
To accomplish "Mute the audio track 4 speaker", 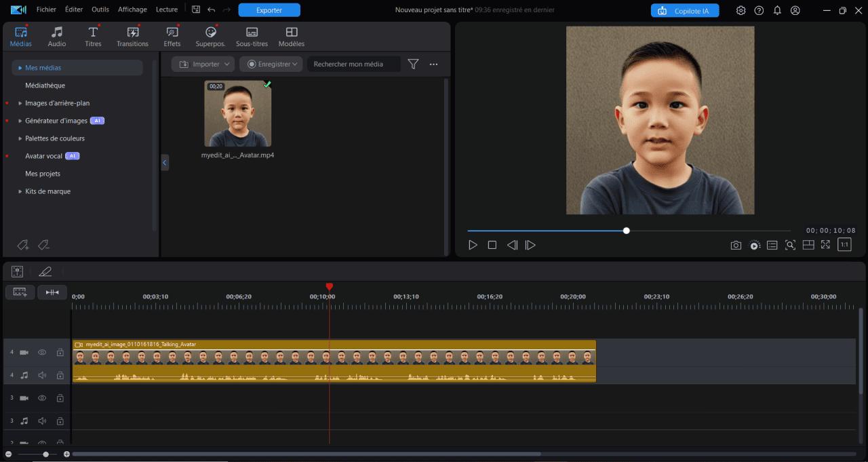I will pyautogui.click(x=42, y=375).
